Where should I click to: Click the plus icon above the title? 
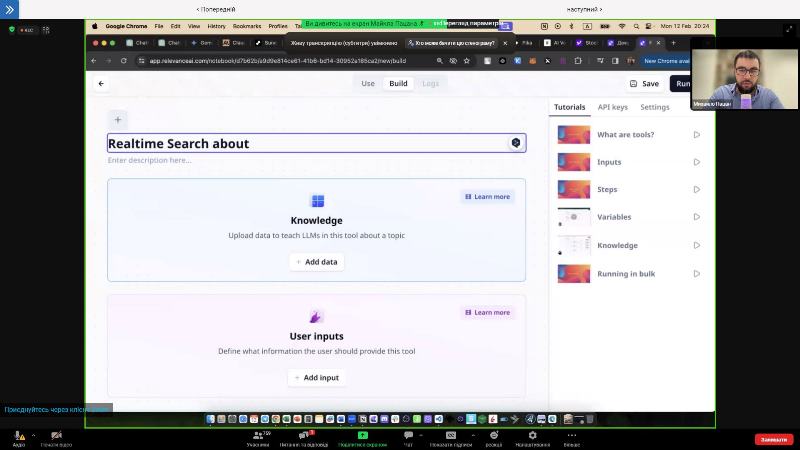coord(117,120)
